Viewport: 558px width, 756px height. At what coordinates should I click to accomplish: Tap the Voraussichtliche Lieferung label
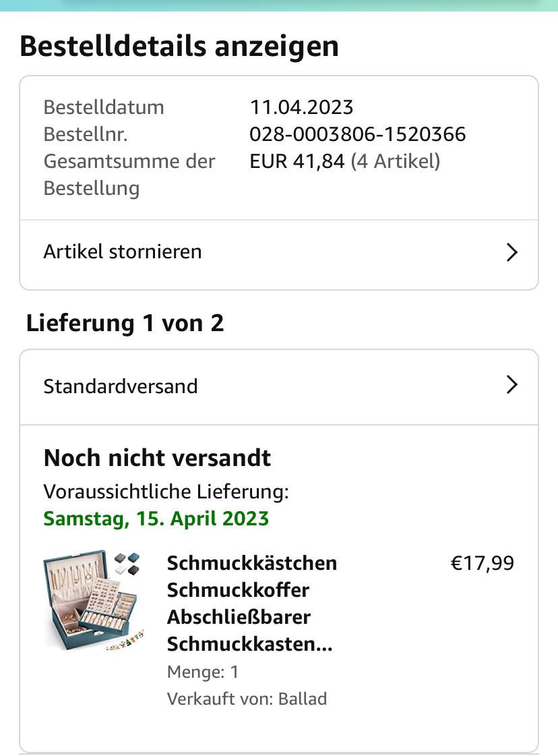pos(166,492)
